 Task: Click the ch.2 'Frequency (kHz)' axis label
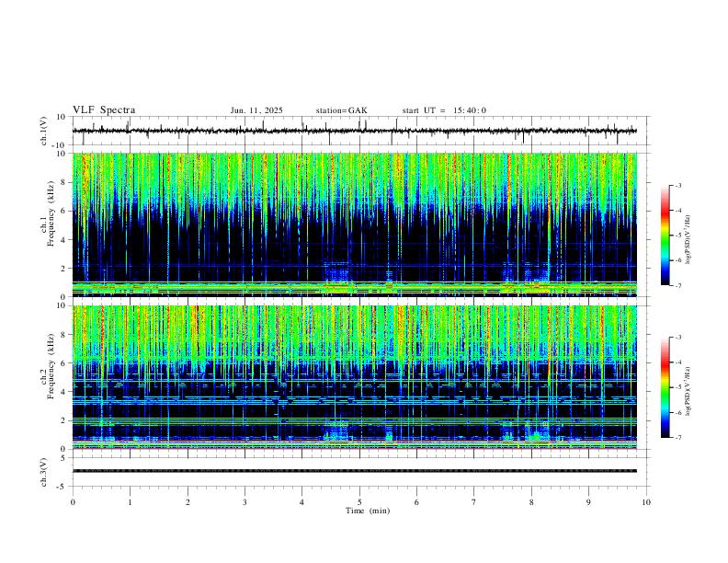tap(51, 365)
